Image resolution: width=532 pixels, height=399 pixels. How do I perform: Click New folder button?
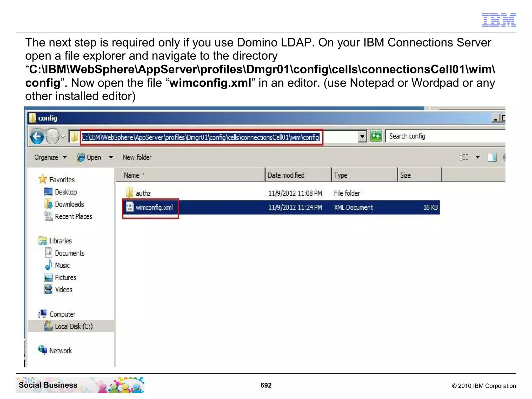[x=137, y=157]
